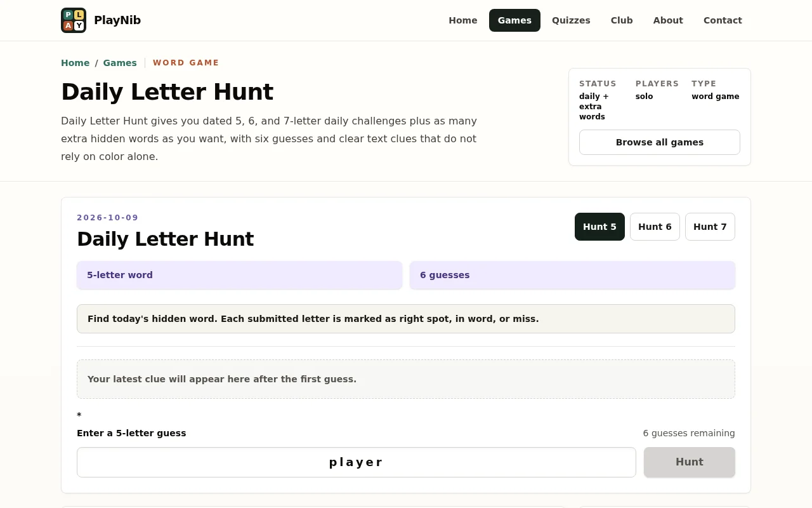
Task: Click the TYPE value word game
Action: (716, 97)
